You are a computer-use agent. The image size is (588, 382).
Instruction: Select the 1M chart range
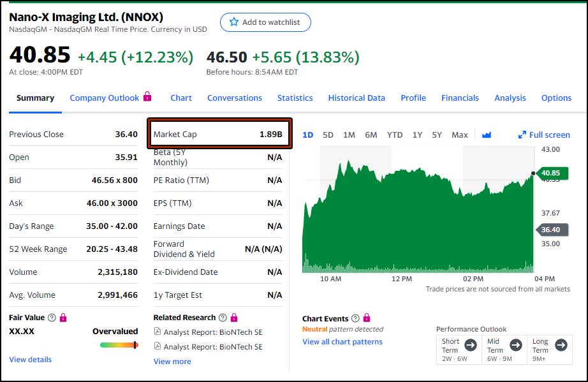[349, 135]
